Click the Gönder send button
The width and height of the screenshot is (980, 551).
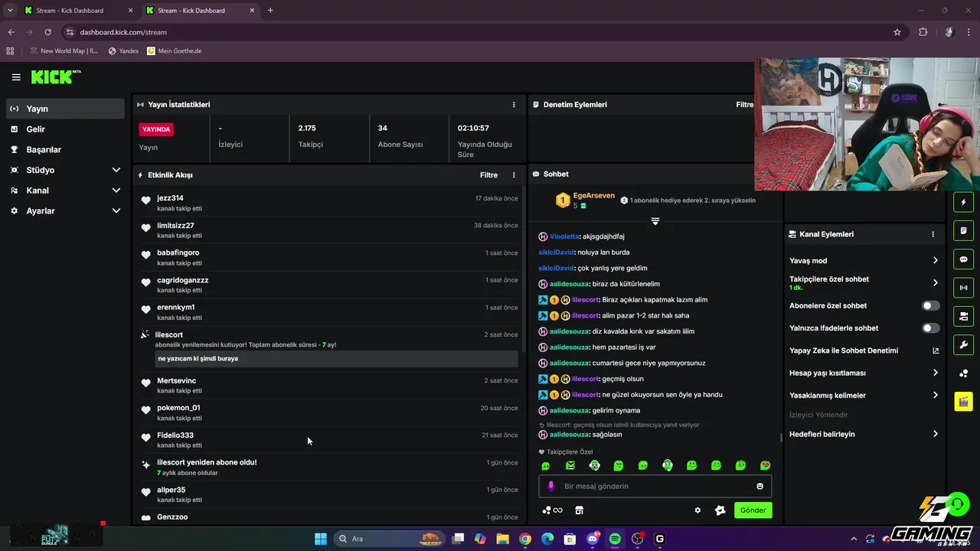pos(753,510)
